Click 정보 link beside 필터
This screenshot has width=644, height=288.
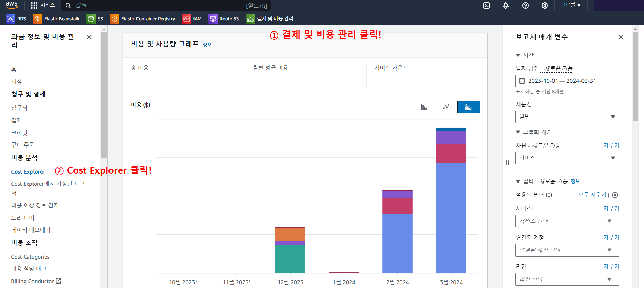pos(575,181)
